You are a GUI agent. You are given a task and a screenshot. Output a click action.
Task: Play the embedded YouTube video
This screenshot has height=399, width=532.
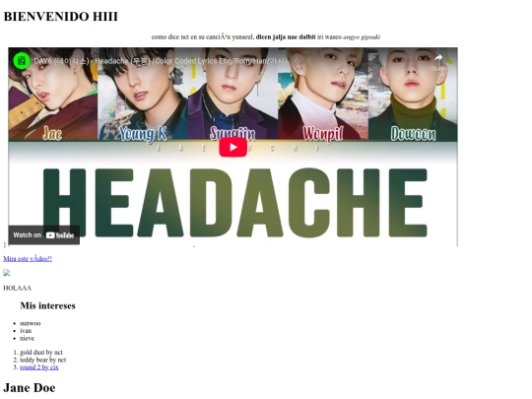233,147
